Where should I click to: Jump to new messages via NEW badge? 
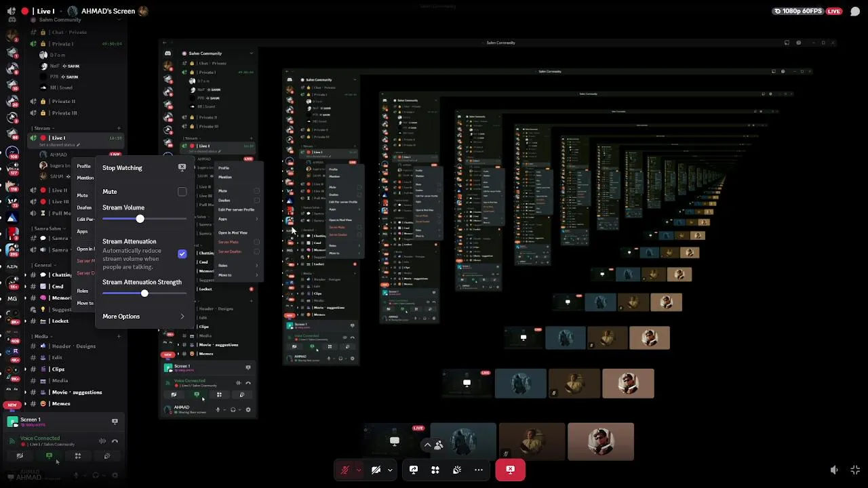click(12, 405)
